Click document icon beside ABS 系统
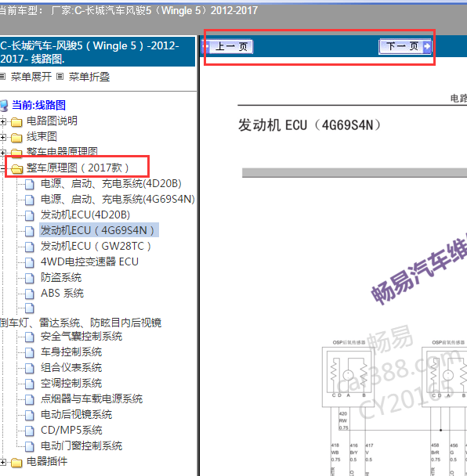 pyautogui.click(x=30, y=294)
